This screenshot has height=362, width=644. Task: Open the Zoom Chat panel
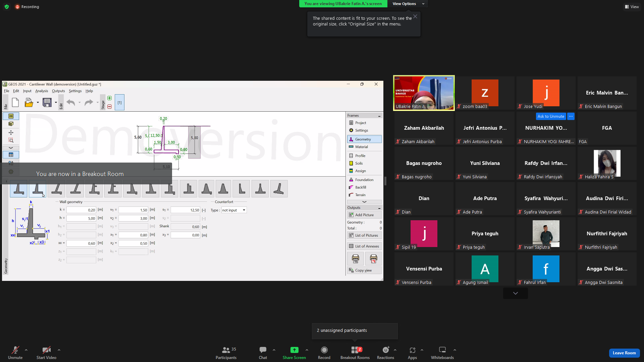click(x=263, y=353)
